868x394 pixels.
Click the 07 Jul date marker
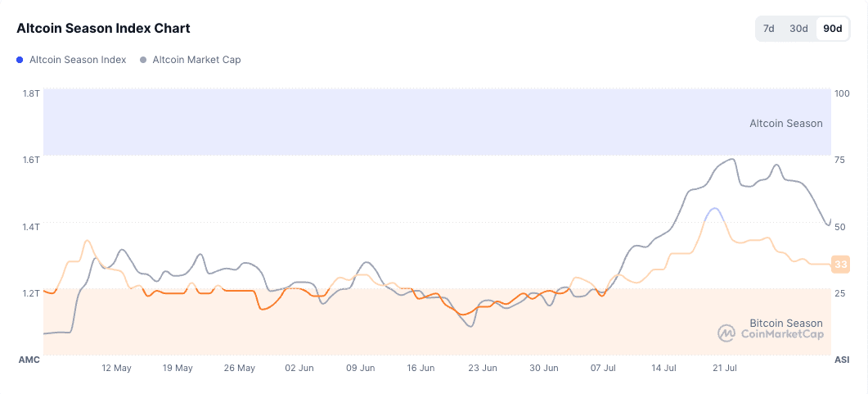click(604, 368)
